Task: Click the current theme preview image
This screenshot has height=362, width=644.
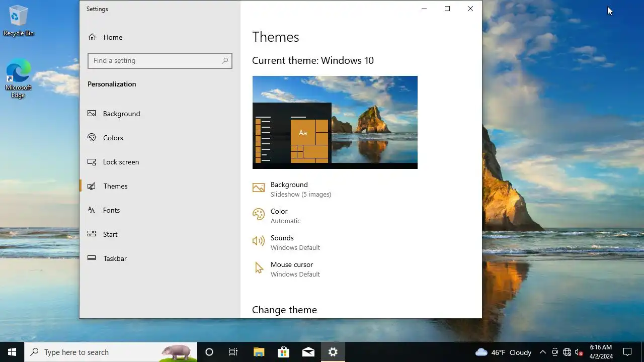Action: [x=335, y=122]
